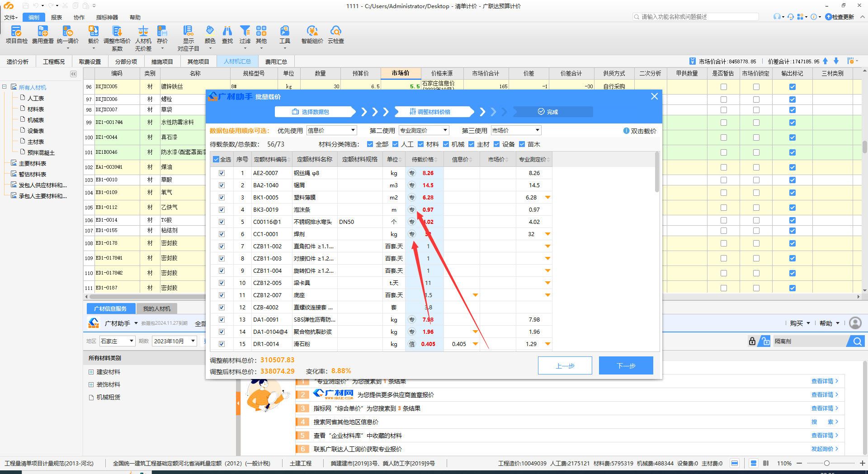Click the user avatar icon
Viewport: 868px width, 474px height.
pyautogui.click(x=855, y=323)
